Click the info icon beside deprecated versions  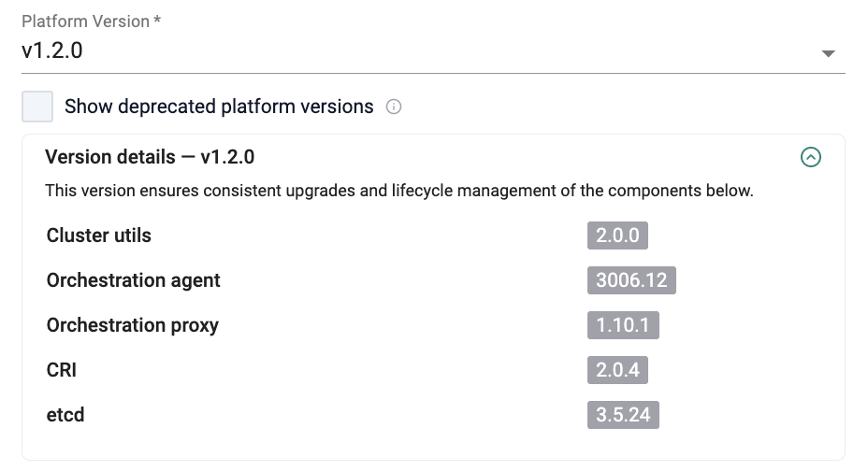[394, 107]
